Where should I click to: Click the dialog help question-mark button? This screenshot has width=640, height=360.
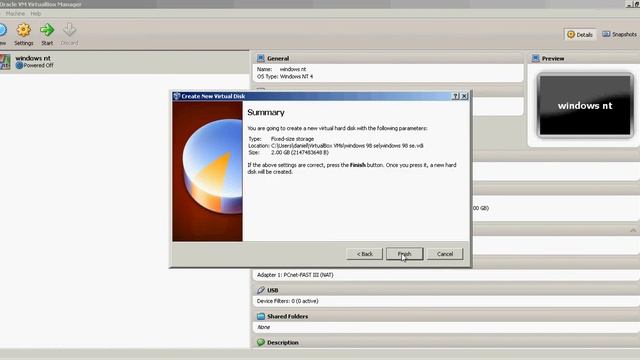coord(456,96)
